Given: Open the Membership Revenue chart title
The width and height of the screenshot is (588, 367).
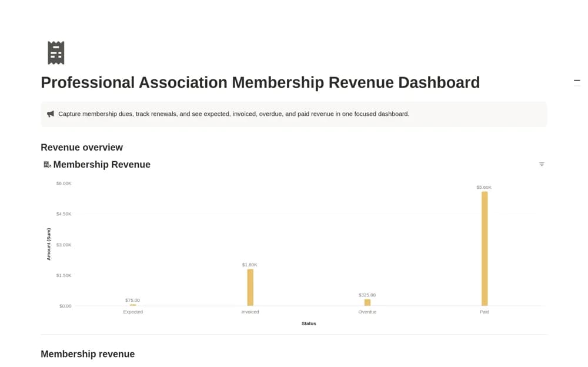Looking at the screenshot, I should tap(102, 164).
